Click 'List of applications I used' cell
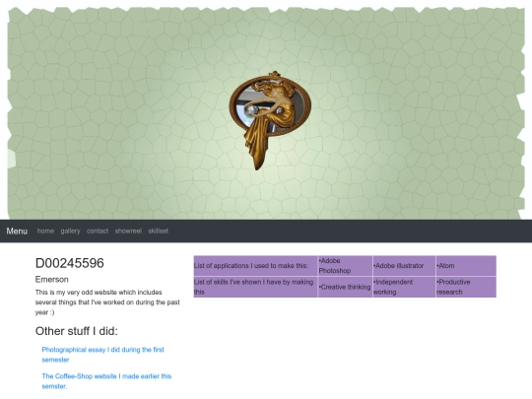The height and width of the screenshot is (399, 532). click(255, 266)
